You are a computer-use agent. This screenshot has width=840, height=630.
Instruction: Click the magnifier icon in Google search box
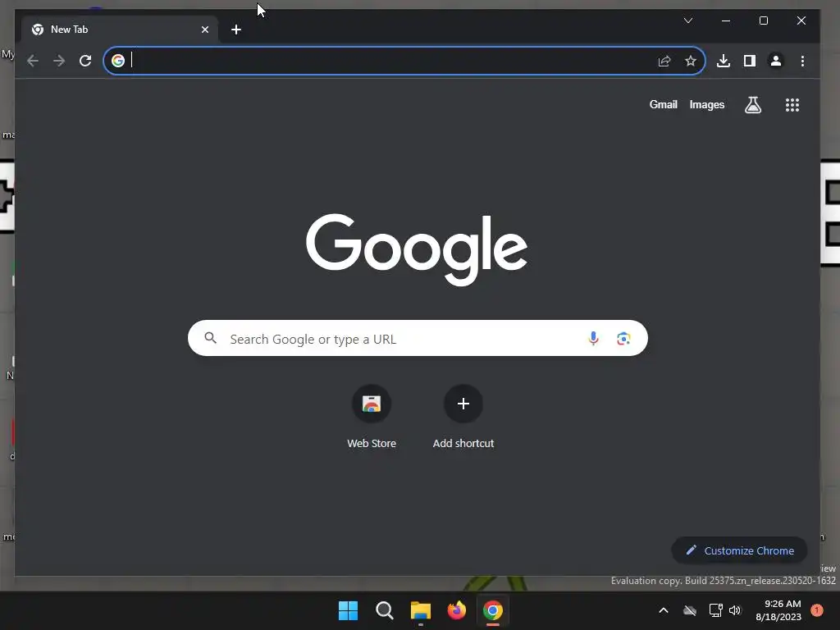coord(211,338)
